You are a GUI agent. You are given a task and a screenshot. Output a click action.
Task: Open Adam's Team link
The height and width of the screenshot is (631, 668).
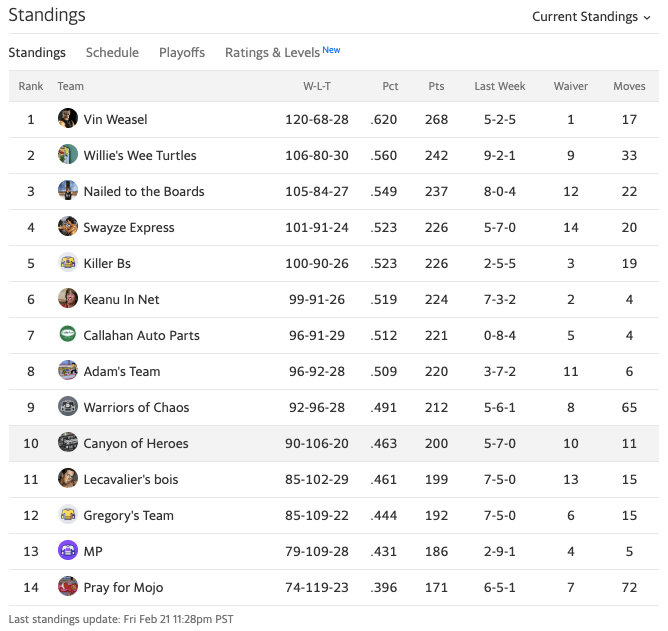[x=122, y=371]
